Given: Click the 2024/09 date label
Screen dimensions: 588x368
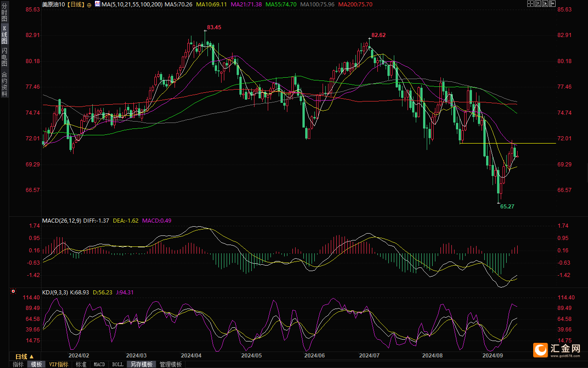Looking at the screenshot, I should click(493, 355).
